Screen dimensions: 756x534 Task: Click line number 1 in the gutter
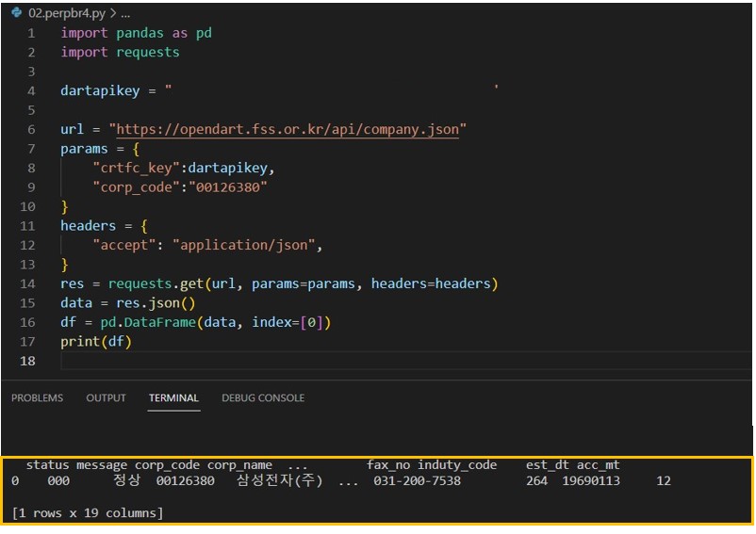[x=31, y=33]
